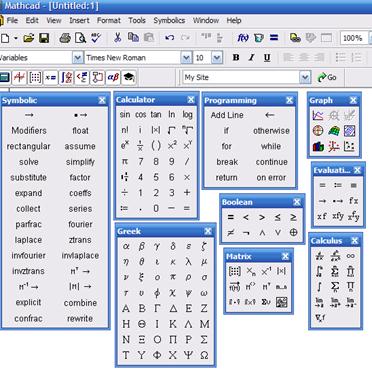Calculate with the equals sign toolbar icon
Image resolution: width=372 pixels, height=371 pixels.
(274, 38)
